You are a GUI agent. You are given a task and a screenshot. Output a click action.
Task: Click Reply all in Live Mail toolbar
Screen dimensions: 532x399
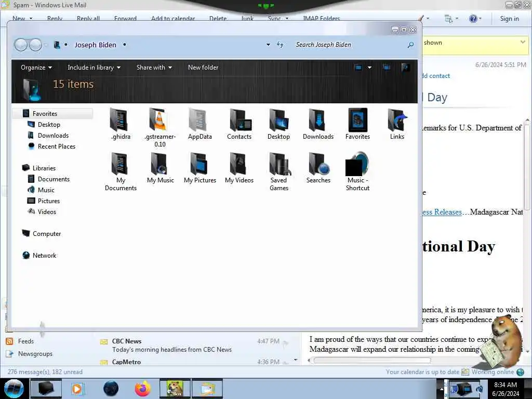[x=88, y=19]
